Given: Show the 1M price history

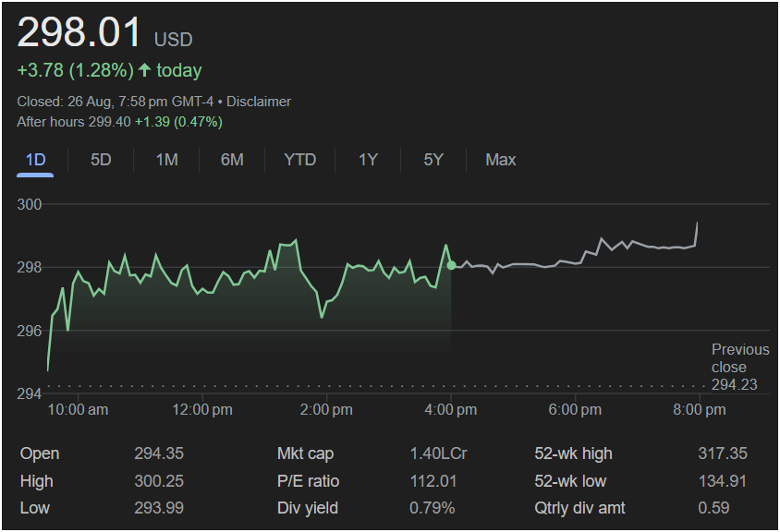Looking at the screenshot, I should click(166, 160).
